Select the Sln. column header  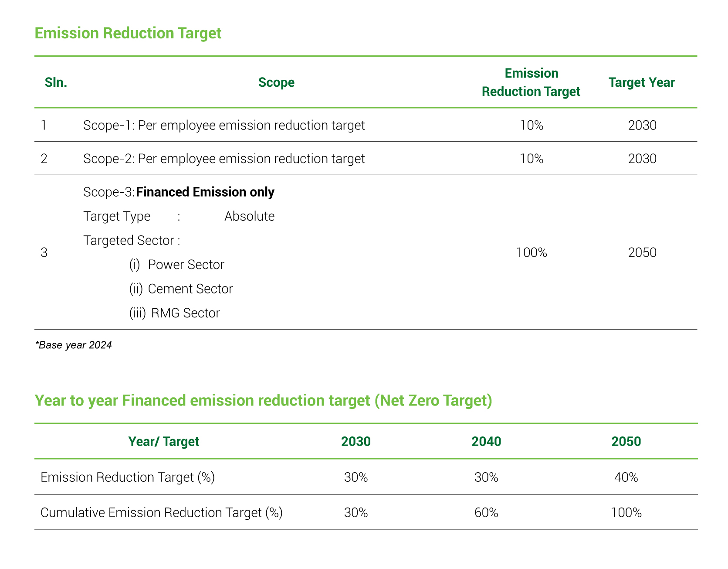coord(56,82)
